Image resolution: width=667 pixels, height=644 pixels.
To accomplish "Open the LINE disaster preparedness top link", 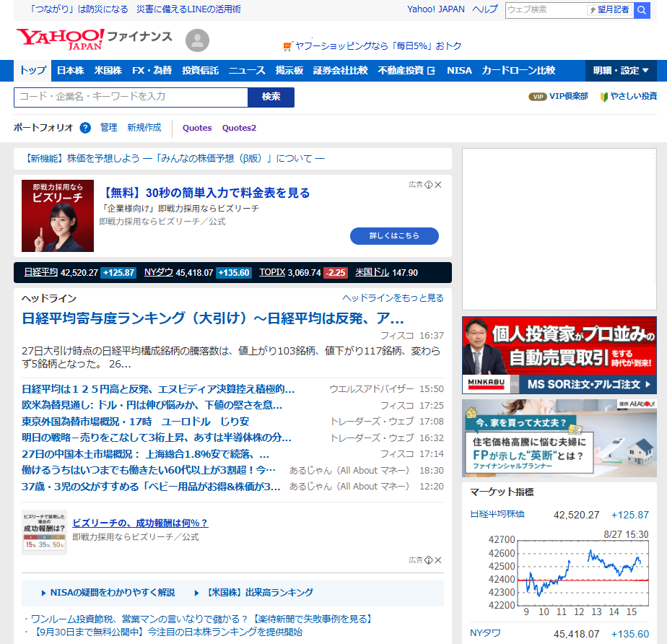I will (135, 9).
